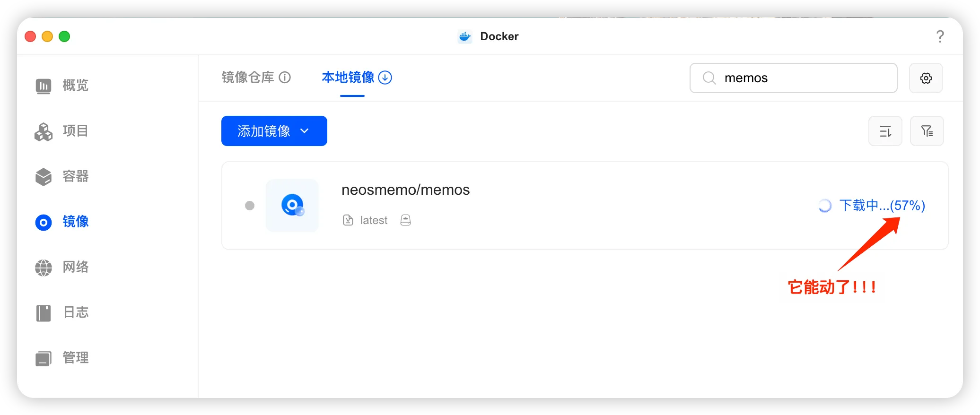The width and height of the screenshot is (980, 415).
Task: Click the download progress spinner
Action: [825, 206]
